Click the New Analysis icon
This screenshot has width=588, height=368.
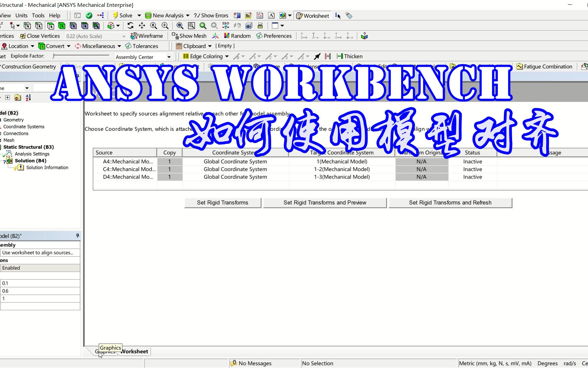148,15
